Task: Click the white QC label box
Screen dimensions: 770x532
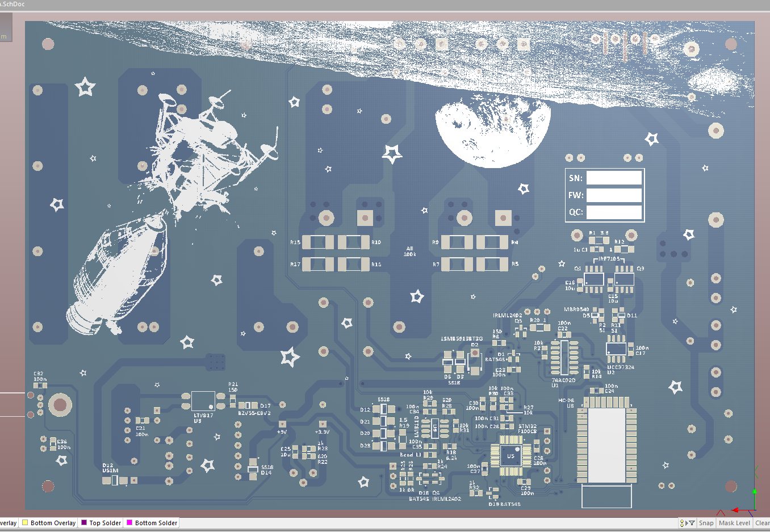Action: click(x=614, y=212)
